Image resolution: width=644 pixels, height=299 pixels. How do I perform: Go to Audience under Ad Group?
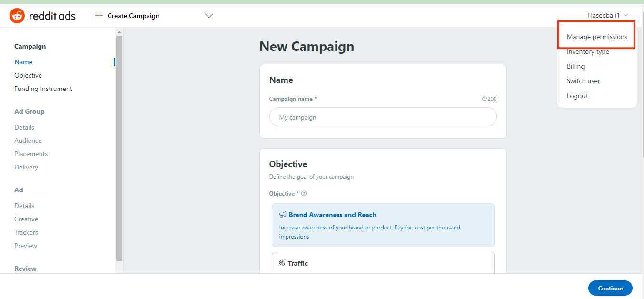tap(28, 140)
